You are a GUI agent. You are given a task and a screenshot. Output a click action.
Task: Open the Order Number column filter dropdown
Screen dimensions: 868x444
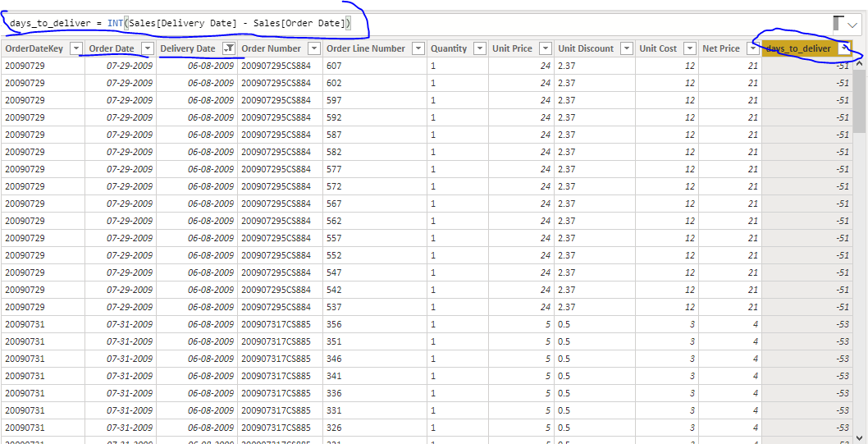pos(314,48)
